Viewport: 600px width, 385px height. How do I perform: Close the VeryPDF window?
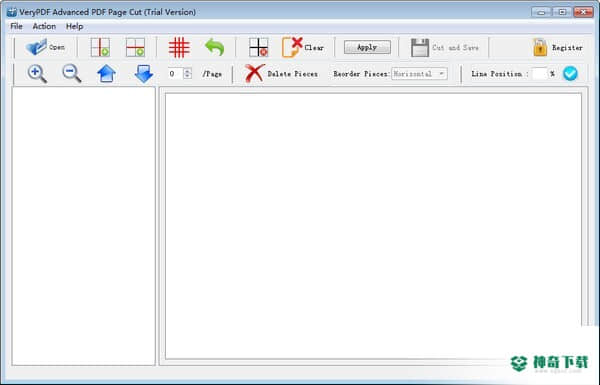(x=584, y=12)
